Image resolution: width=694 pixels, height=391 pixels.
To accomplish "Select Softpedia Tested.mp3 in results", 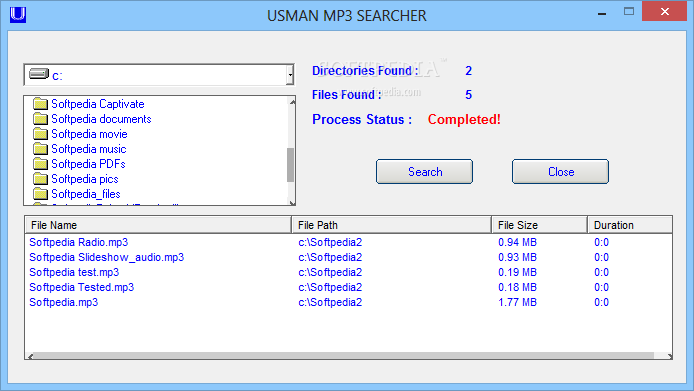I will (81, 287).
